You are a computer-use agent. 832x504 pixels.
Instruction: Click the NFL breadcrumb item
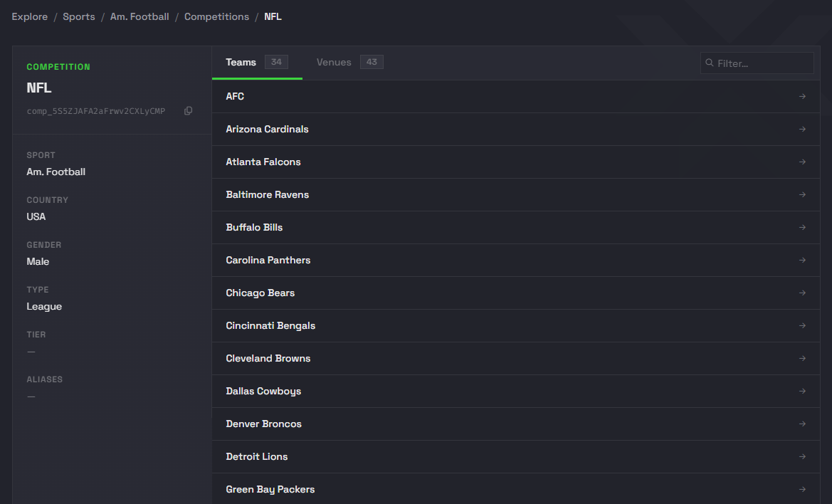coord(273,16)
